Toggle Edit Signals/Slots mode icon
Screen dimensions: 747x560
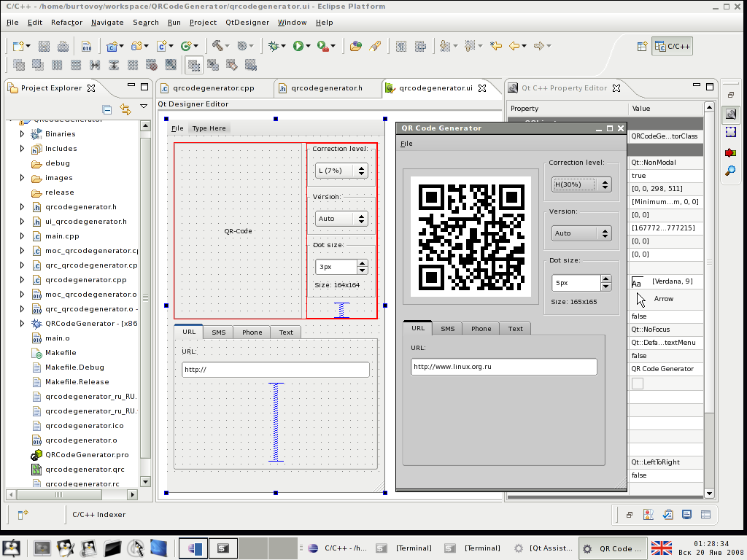pos(213,65)
